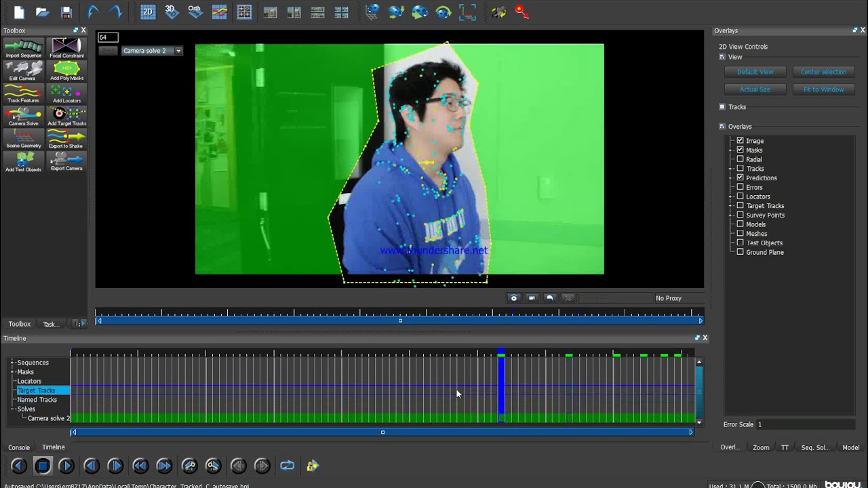Select the Add Locators tool
This screenshot has width=868, height=488.
[x=66, y=93]
